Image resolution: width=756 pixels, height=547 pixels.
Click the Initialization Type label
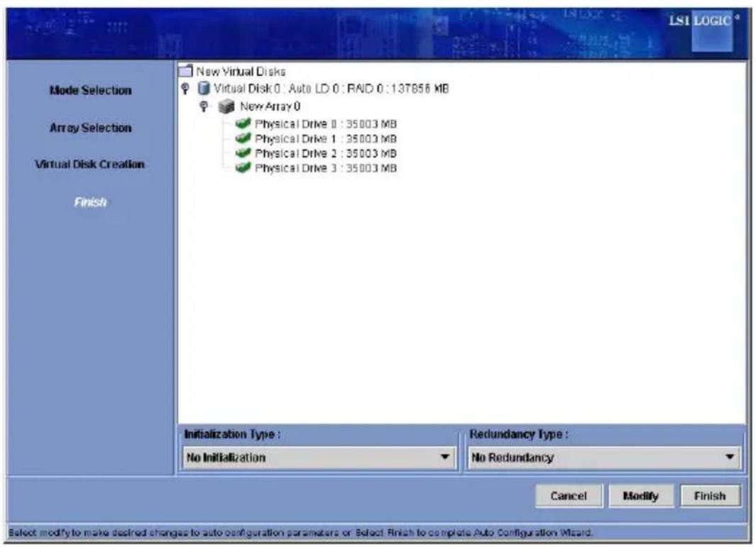pyautogui.click(x=232, y=434)
